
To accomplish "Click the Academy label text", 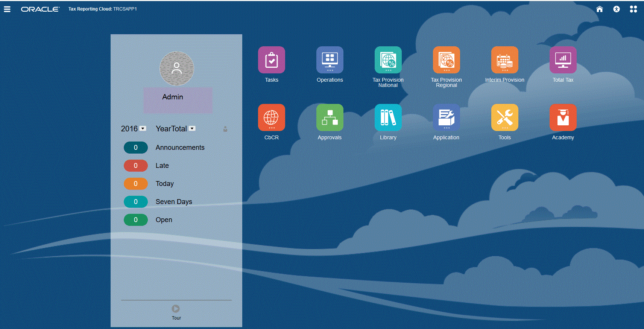I will click(x=563, y=137).
